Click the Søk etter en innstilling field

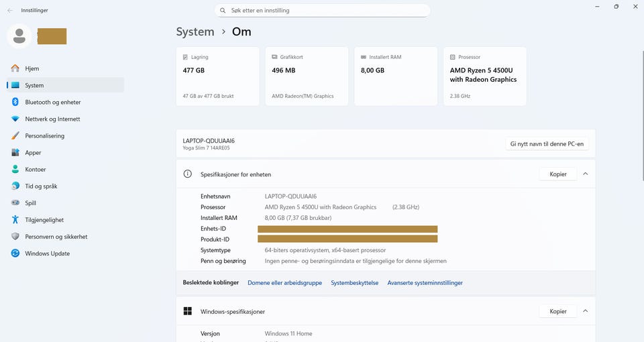[x=323, y=11]
